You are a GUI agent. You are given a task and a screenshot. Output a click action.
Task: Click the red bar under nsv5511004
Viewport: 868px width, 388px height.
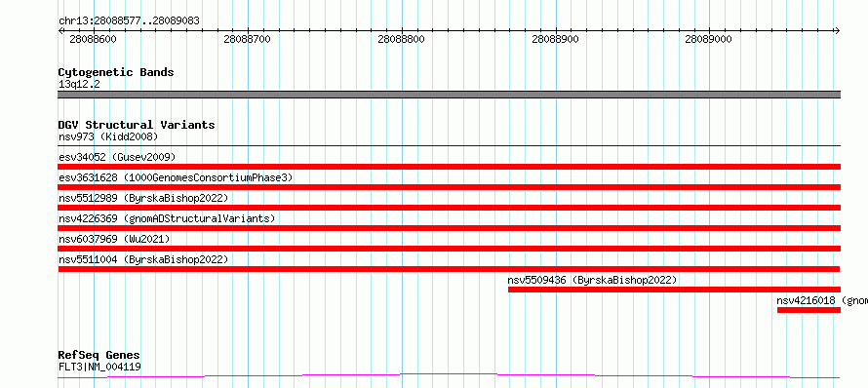tap(449, 269)
